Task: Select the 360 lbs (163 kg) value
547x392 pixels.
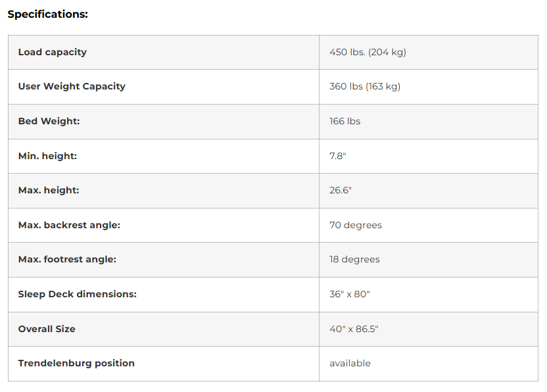Action: 365,86
